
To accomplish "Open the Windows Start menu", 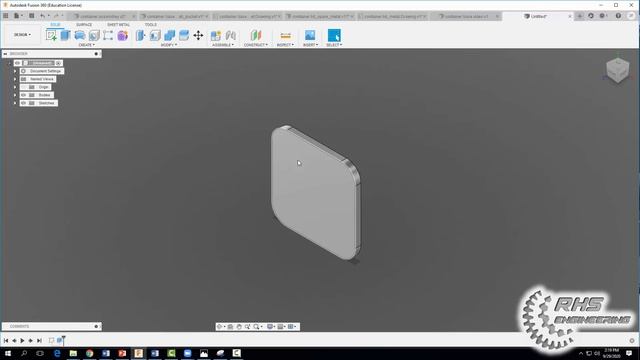I will pos(8,353).
